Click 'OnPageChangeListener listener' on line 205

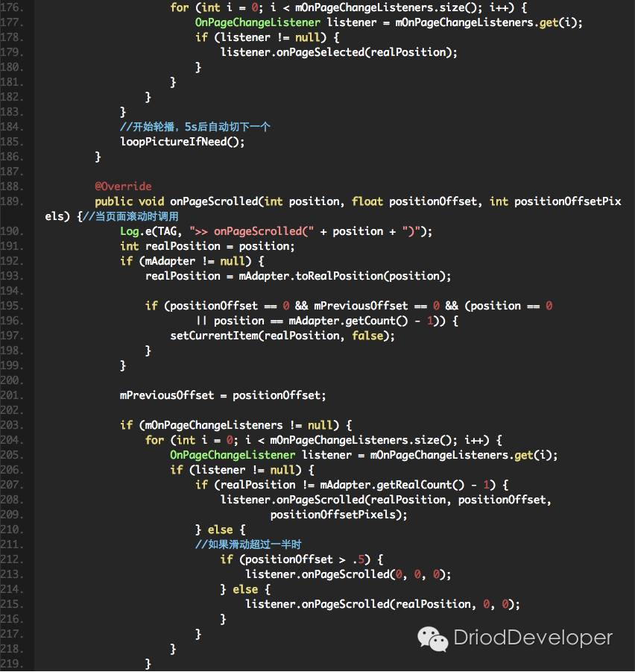point(261,455)
